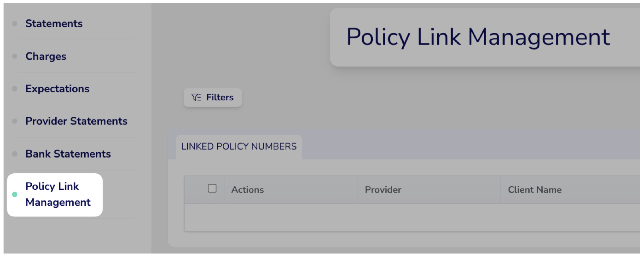Click the funnel filter icon
The width and height of the screenshot is (644, 258).
[x=196, y=97]
